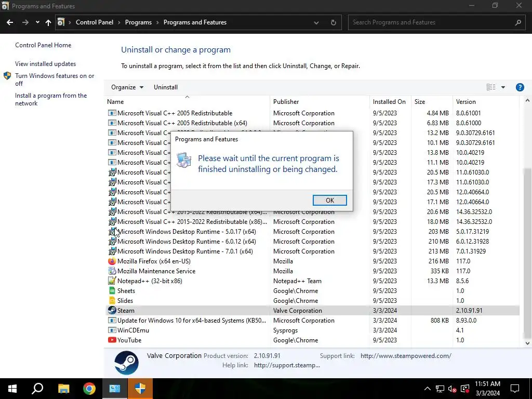Refresh the Programs and Features list
Image resolution: width=532 pixels, height=399 pixels.
334,22
